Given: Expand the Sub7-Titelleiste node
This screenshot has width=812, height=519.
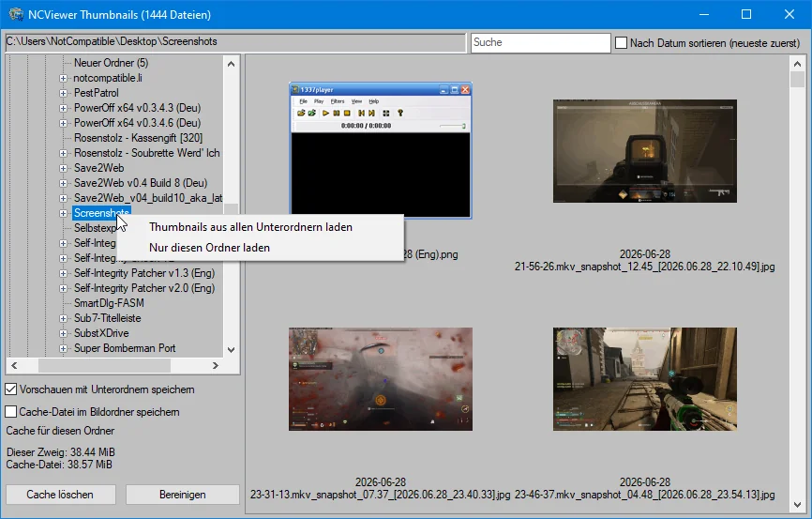Looking at the screenshot, I should point(63,318).
